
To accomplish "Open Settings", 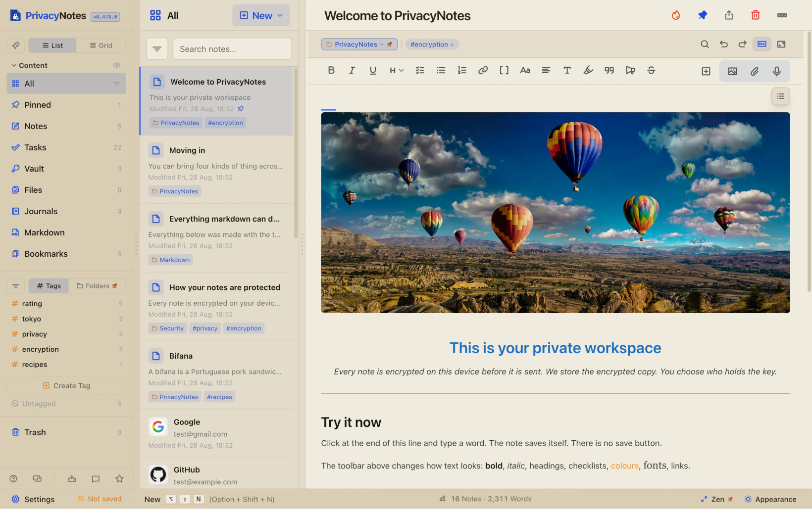I will point(33,499).
